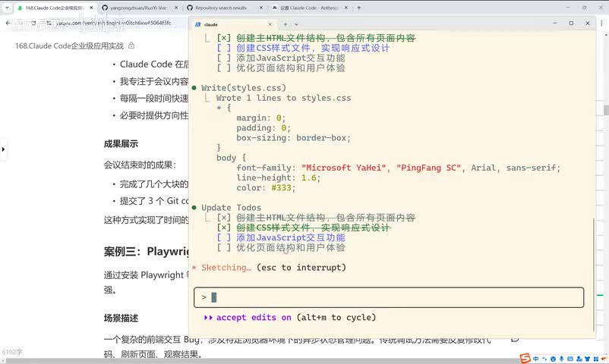
Task: Click the box-sizing: border-box line
Action: click(x=293, y=138)
